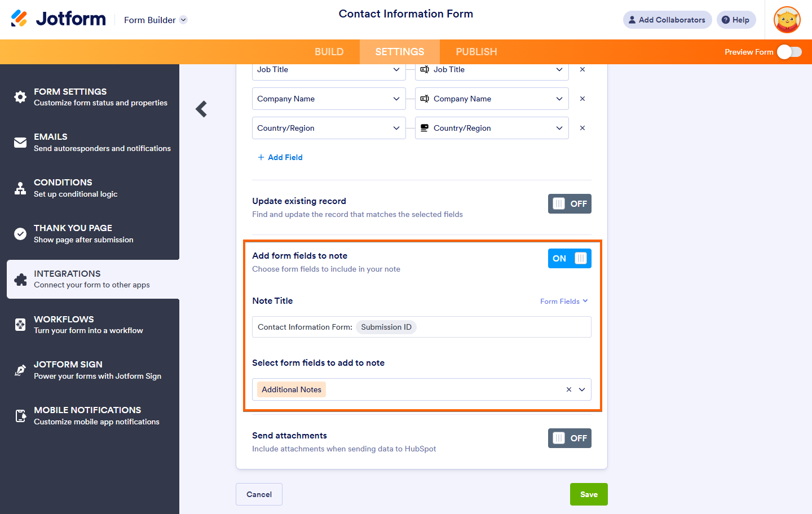This screenshot has height=514, width=812.
Task: Click inside the Note Title input field
Action: (x=422, y=327)
